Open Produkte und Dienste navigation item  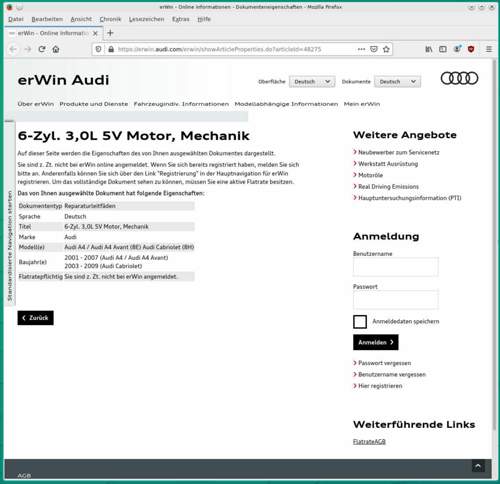tap(94, 104)
